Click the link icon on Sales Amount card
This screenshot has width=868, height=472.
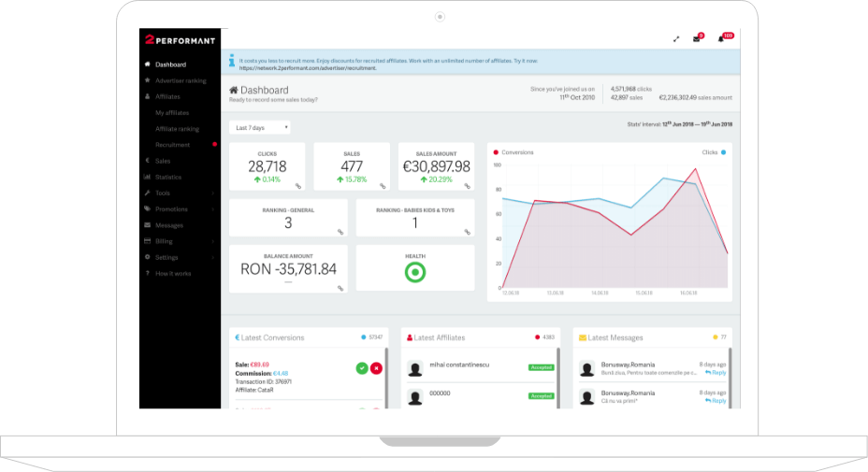[x=468, y=186]
